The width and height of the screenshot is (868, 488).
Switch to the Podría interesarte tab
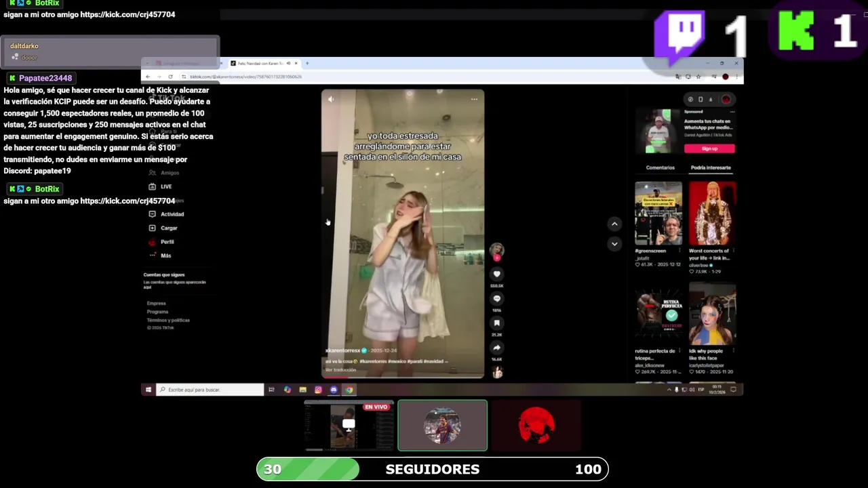pos(711,167)
